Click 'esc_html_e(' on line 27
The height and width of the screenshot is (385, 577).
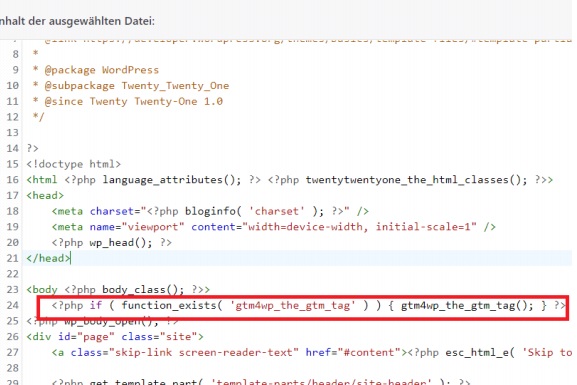click(480, 352)
